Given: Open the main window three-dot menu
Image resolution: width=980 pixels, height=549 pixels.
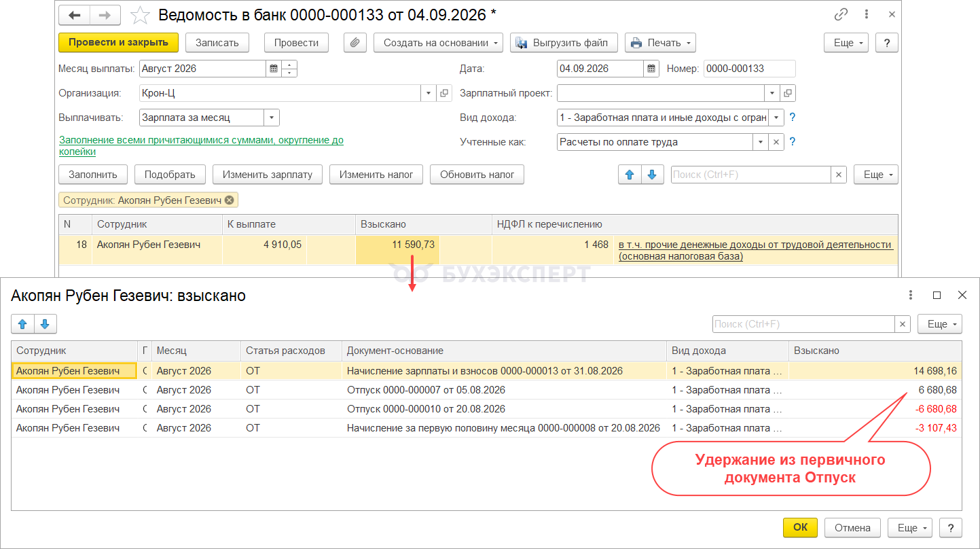Looking at the screenshot, I should click(x=867, y=14).
